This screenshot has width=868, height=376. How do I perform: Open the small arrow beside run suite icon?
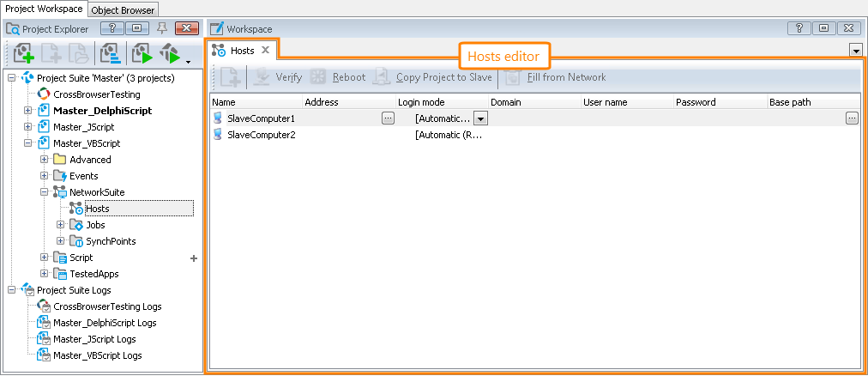(x=188, y=61)
